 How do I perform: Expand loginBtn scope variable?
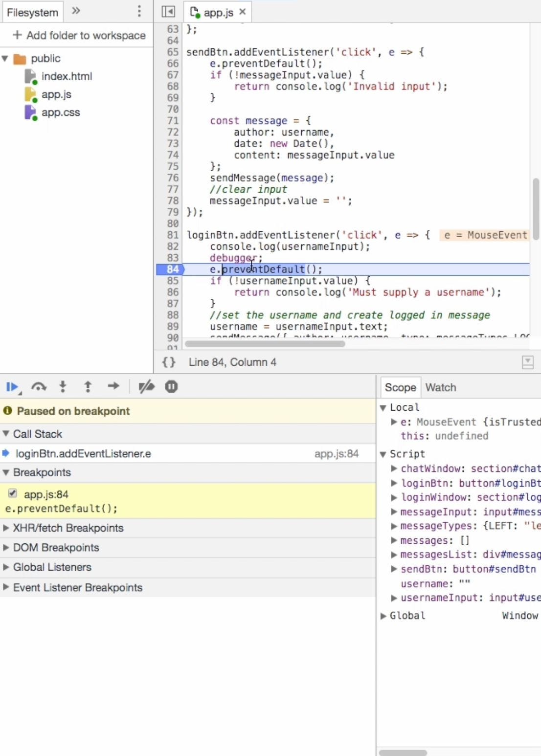[394, 483]
